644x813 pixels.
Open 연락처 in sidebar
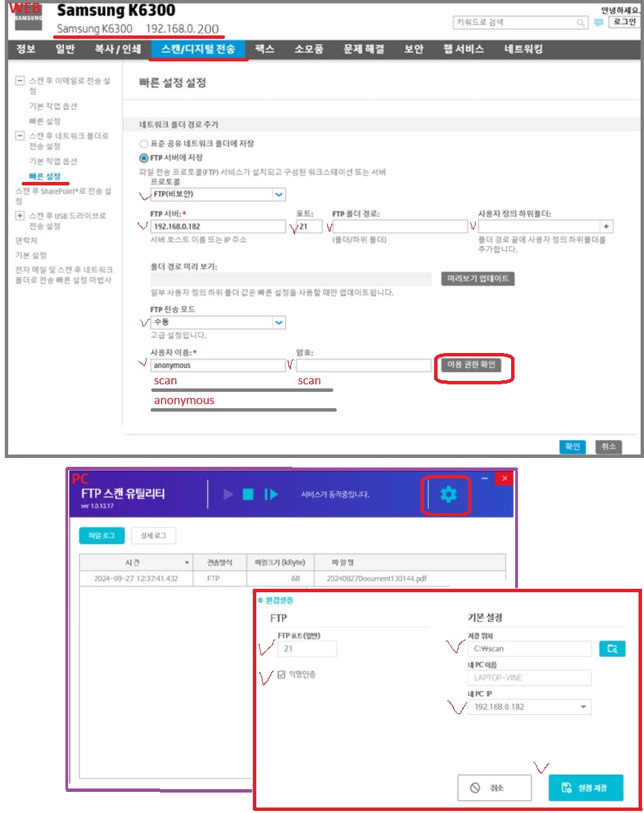(26, 241)
